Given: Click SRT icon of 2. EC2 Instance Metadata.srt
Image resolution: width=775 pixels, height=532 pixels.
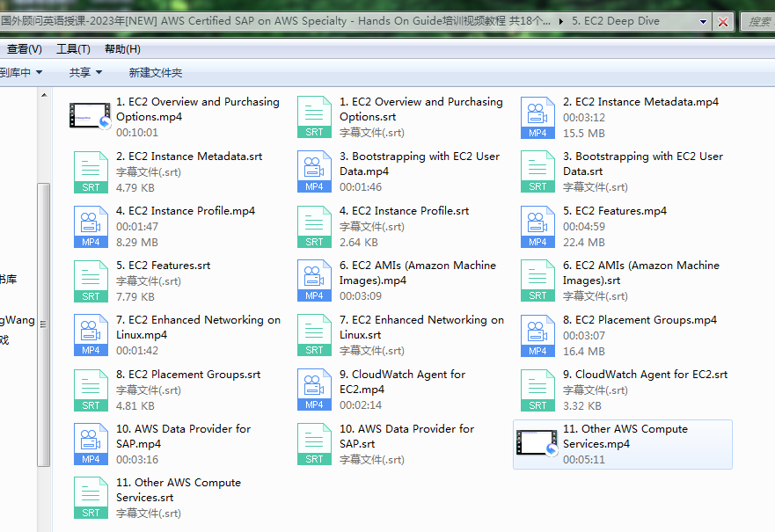Looking at the screenshot, I should 91,171.
